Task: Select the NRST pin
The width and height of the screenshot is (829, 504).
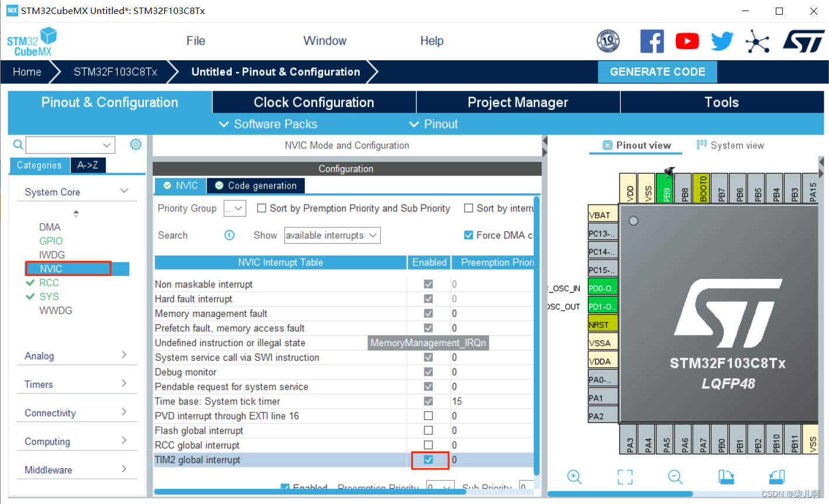Action: [602, 325]
